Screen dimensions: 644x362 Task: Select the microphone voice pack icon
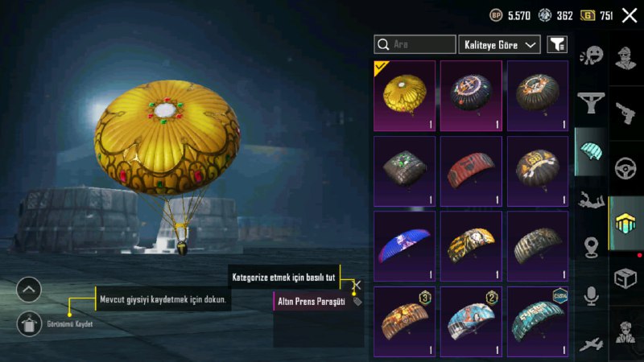tap(591, 296)
